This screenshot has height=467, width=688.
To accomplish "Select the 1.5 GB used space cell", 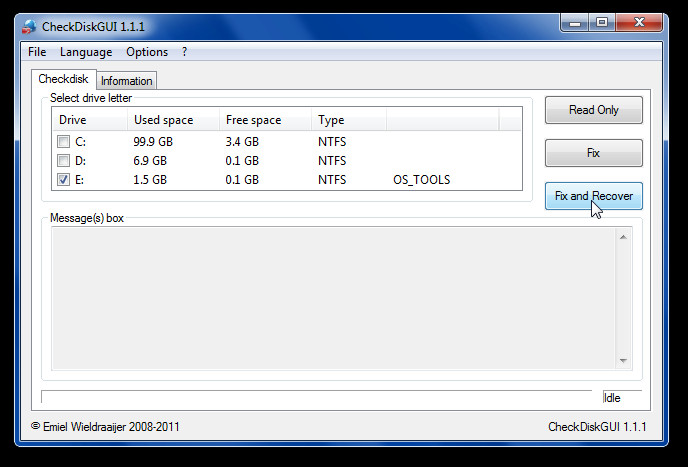I will (x=150, y=180).
